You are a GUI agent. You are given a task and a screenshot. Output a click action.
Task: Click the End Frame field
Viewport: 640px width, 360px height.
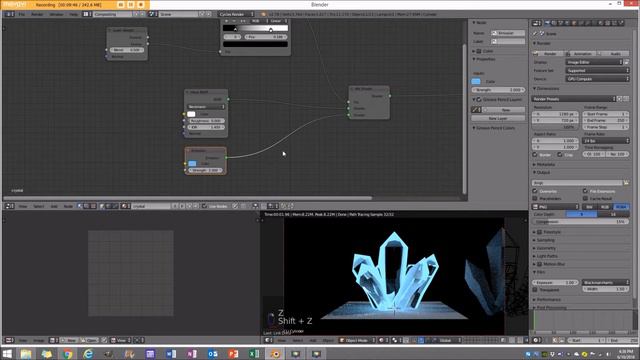pyautogui.click(x=606, y=120)
